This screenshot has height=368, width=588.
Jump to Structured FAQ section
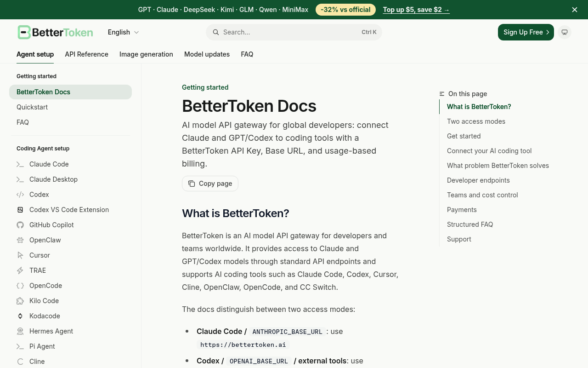point(470,224)
